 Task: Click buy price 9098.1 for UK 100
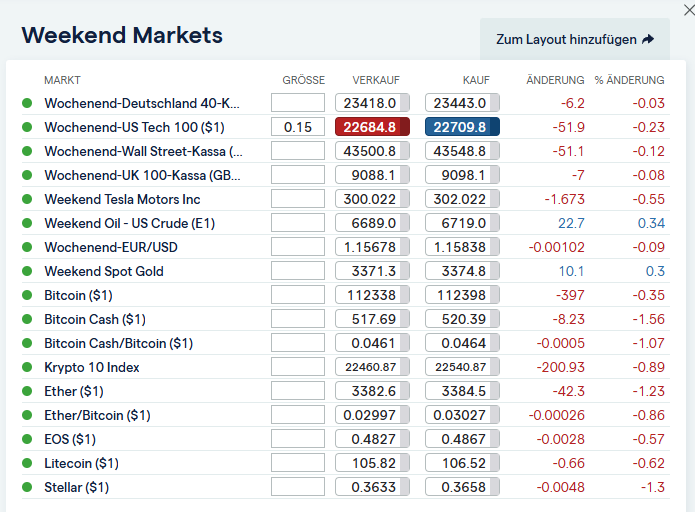462,175
